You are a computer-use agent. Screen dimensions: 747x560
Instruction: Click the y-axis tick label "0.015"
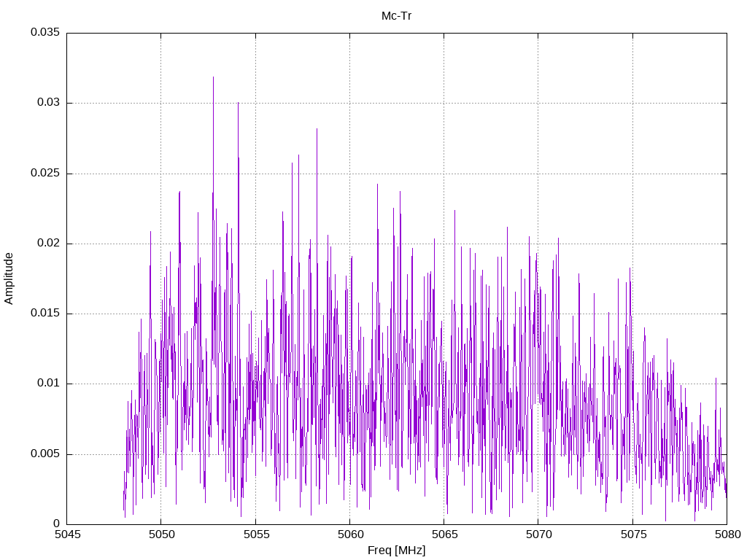(45, 314)
